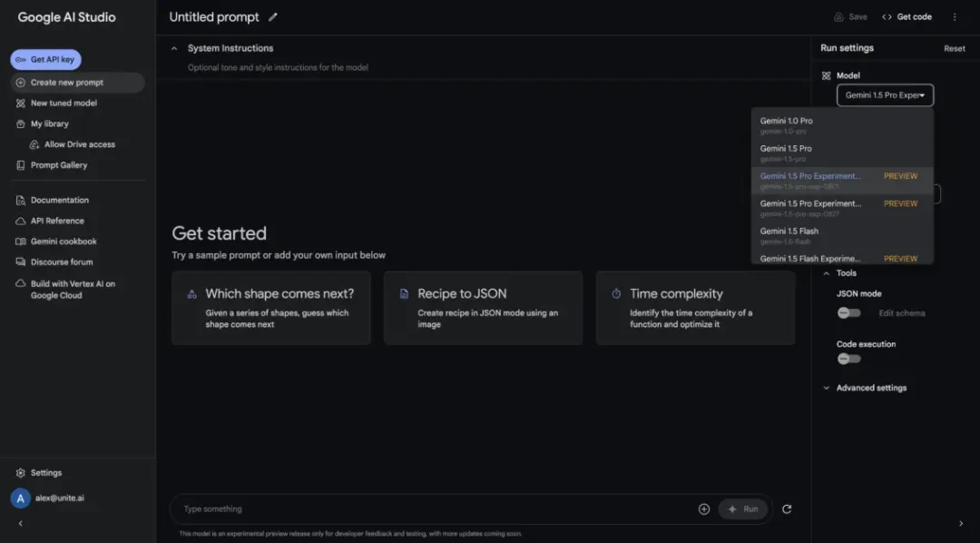Viewport: 980px width, 543px height.
Task: Open the Recipe to JSON sample prompt
Action: 483,308
